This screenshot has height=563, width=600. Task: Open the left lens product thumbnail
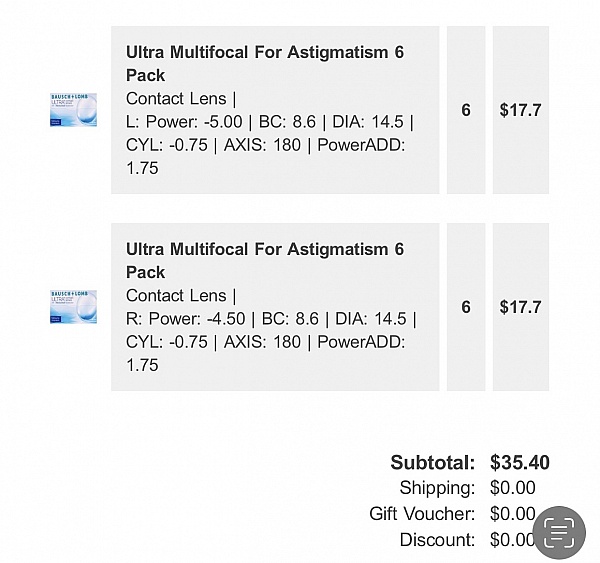[x=73, y=110]
